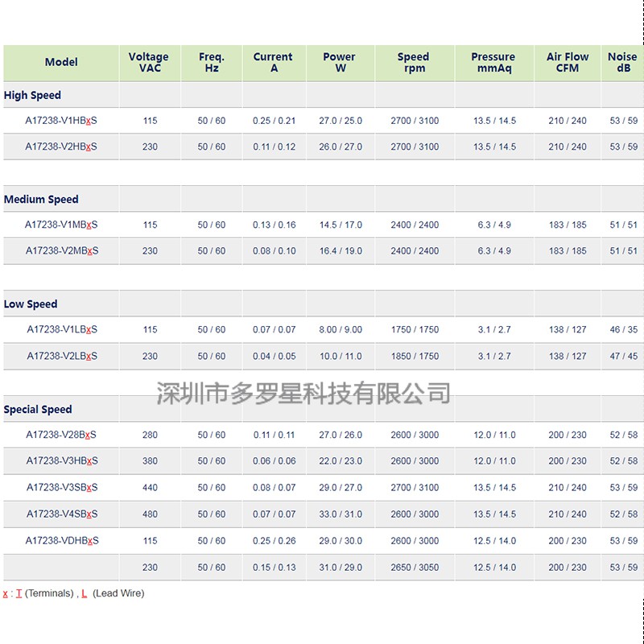Click the Model column header
The image size is (644, 644).
point(61,63)
